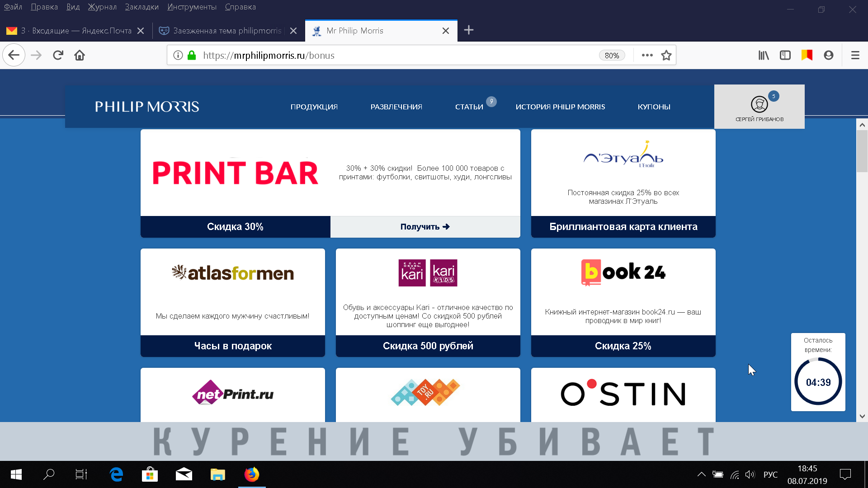Click the browser Back arrow button
The width and height of the screenshot is (868, 488).
[14, 55]
